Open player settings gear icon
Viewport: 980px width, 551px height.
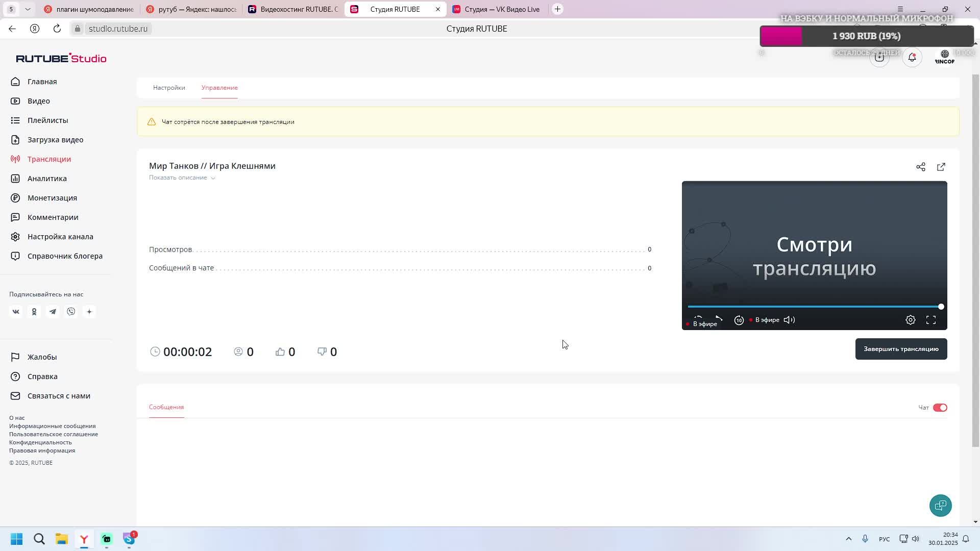coord(910,320)
